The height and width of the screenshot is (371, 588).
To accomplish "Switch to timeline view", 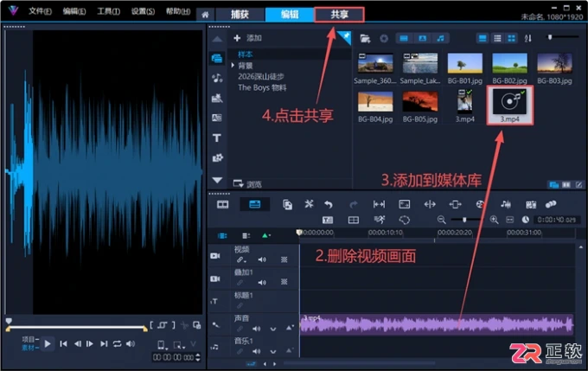I will click(254, 204).
